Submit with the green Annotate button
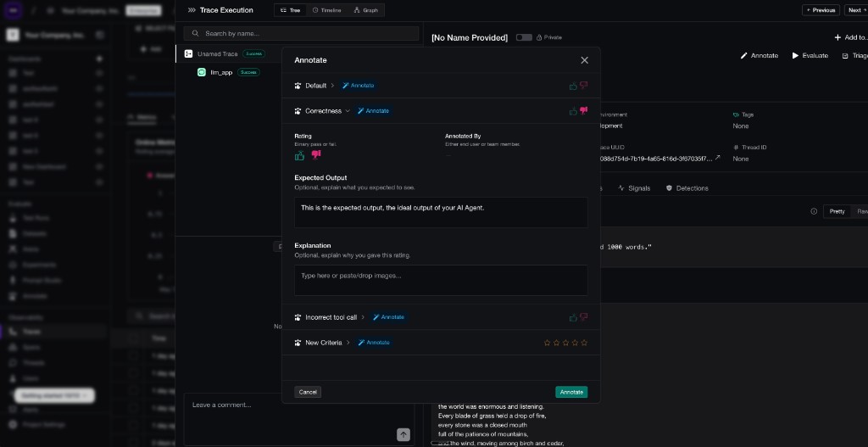The image size is (868, 447). [x=571, y=392]
